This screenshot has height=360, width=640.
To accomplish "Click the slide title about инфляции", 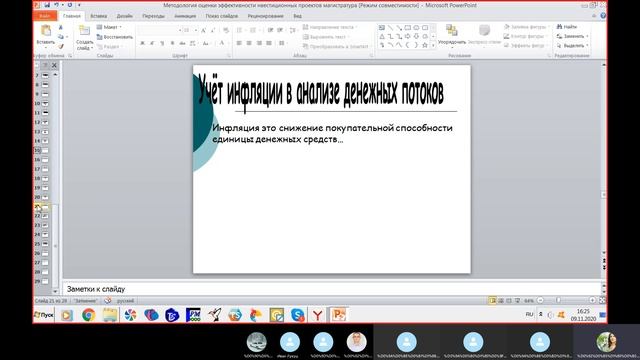I will 321,92.
